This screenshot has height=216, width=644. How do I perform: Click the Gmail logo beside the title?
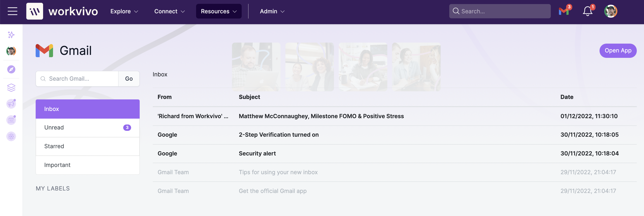pyautogui.click(x=44, y=51)
